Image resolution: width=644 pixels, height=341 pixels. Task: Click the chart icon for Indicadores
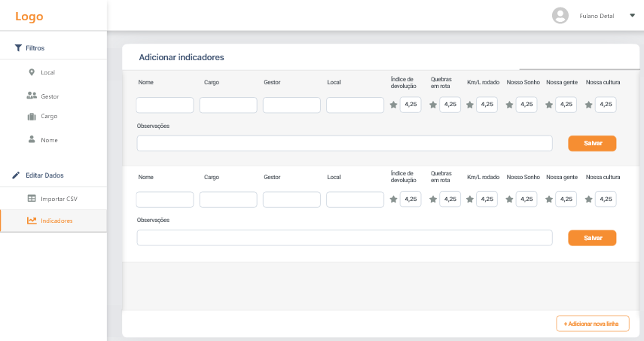pos(32,221)
